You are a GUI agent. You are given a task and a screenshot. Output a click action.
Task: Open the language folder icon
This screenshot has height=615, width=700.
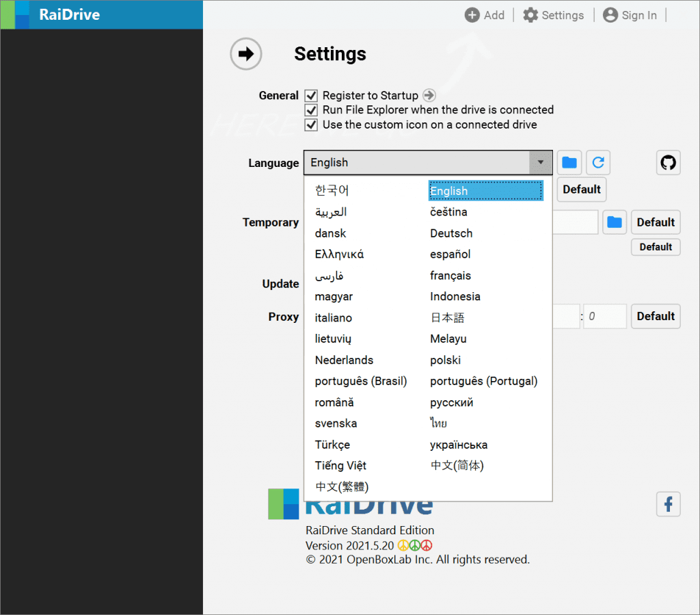tap(569, 163)
